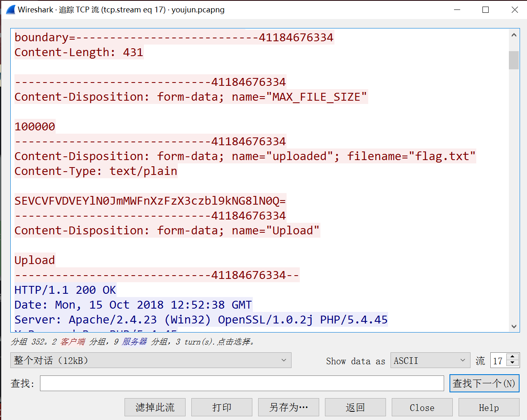The height and width of the screenshot is (420, 527).
Task: Click the 另存为… save as button
Action: tap(289, 407)
